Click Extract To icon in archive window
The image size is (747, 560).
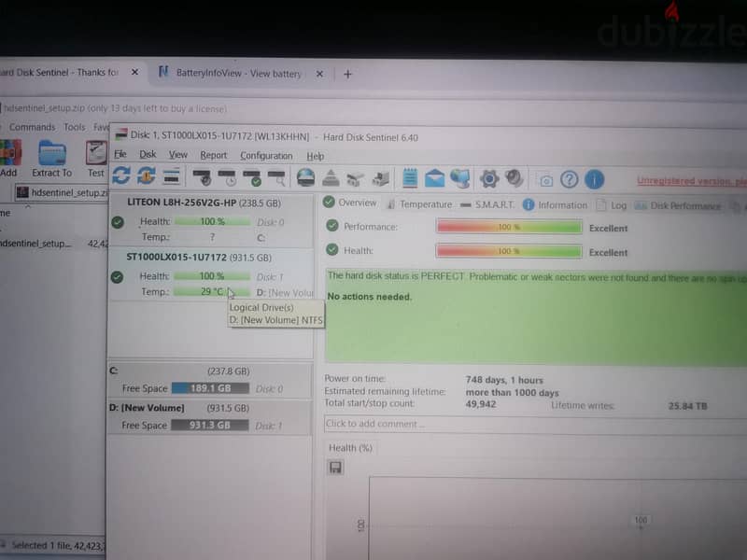[52, 159]
